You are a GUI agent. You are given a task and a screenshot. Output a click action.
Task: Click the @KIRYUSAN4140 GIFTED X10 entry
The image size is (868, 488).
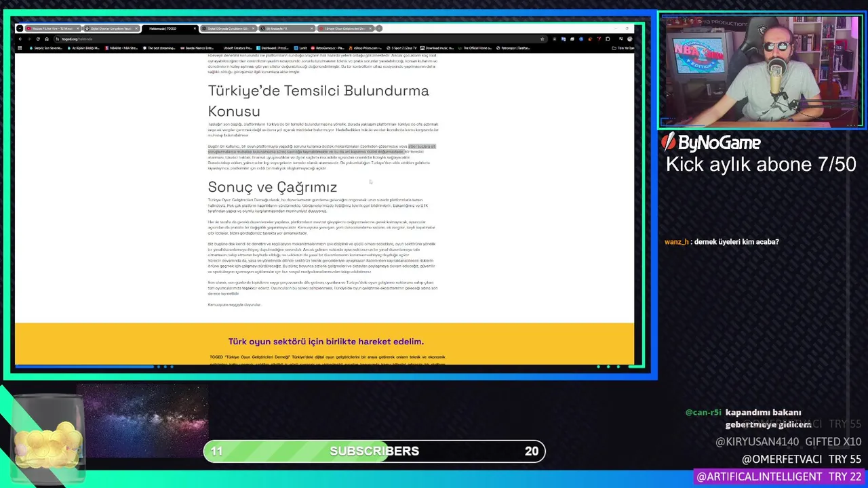[x=788, y=442]
